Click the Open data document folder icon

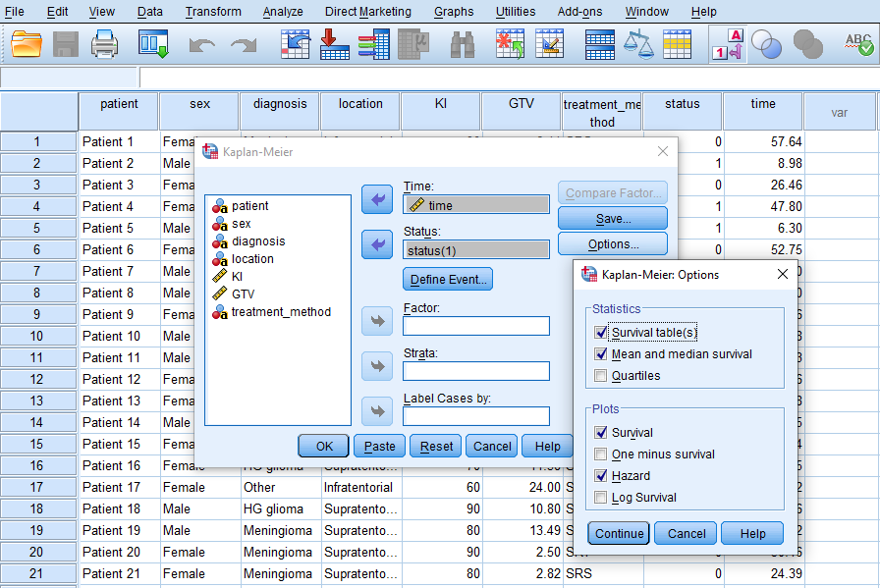coord(27,44)
